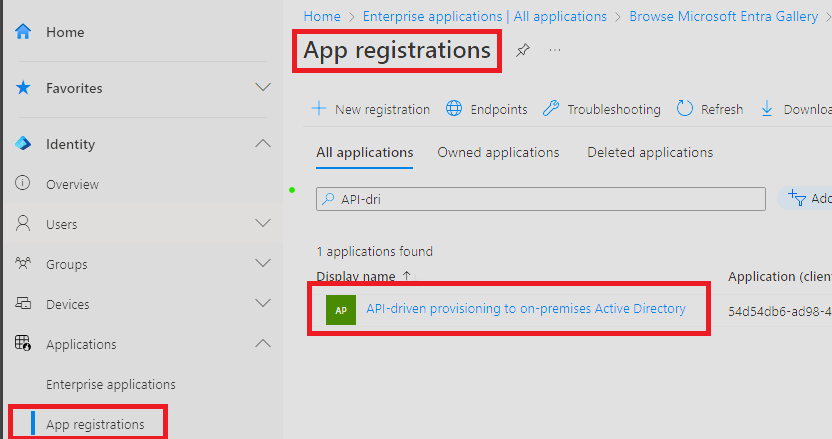Image resolution: width=832 pixels, height=439 pixels.
Task: Click the Users person icon
Action: point(23,224)
